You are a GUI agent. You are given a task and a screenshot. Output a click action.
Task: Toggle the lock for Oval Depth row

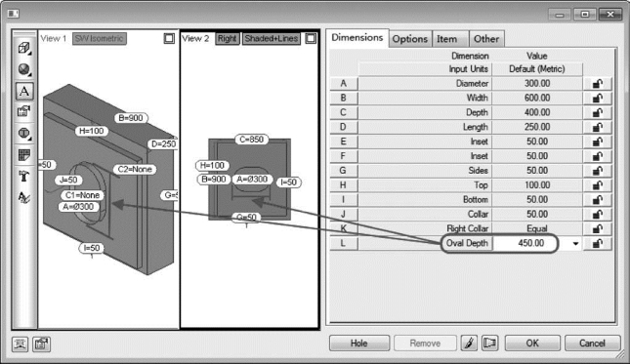coord(598,243)
